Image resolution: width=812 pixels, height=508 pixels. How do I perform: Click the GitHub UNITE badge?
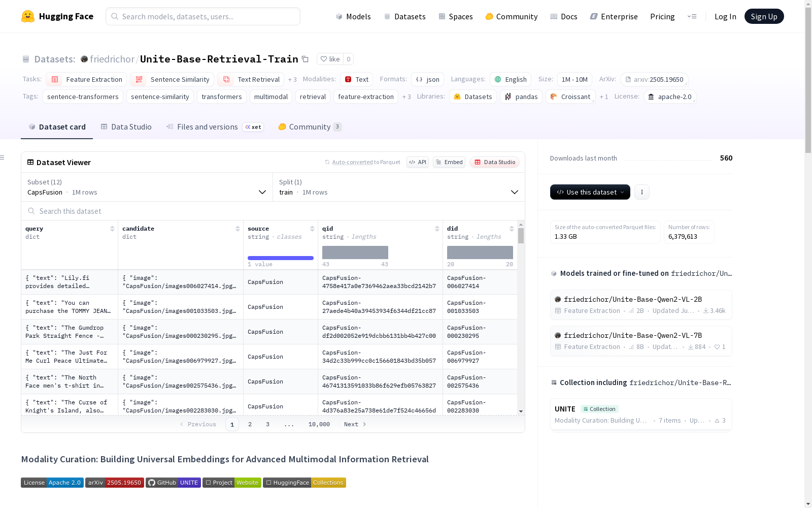click(174, 483)
